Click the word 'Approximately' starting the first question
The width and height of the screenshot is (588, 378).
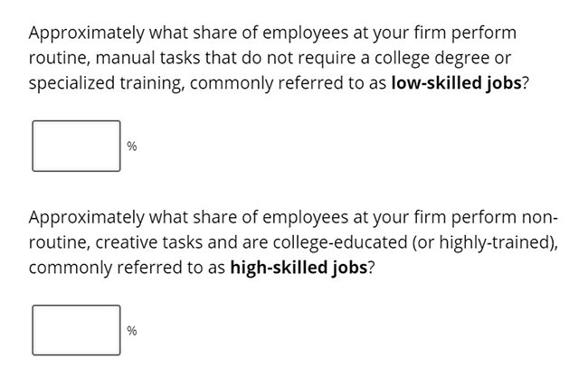(86, 33)
